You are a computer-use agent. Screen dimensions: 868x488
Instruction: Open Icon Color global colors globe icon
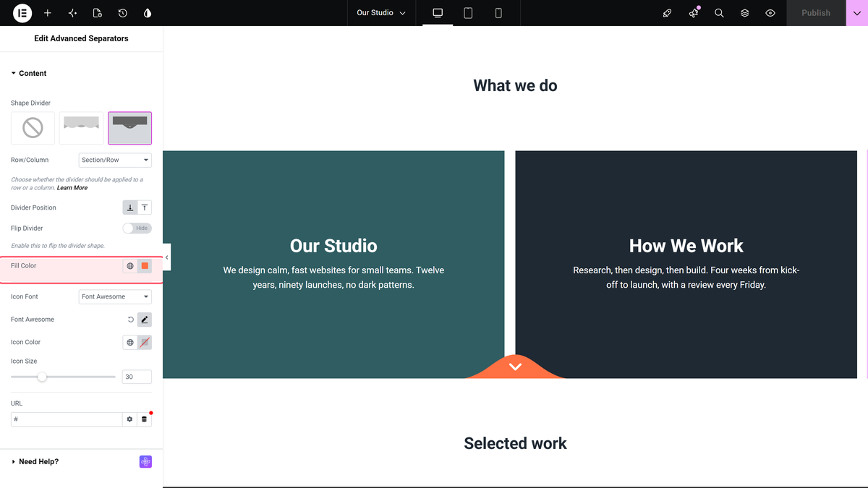click(x=130, y=343)
